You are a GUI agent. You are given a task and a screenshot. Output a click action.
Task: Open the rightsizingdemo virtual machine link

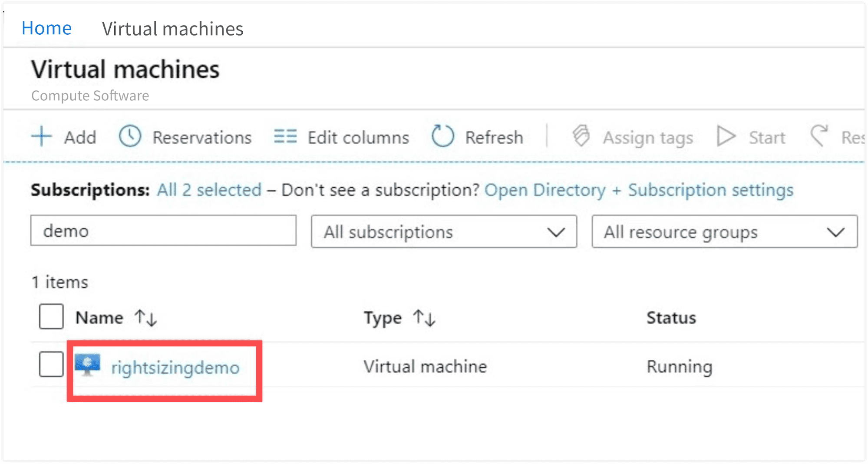[175, 368]
